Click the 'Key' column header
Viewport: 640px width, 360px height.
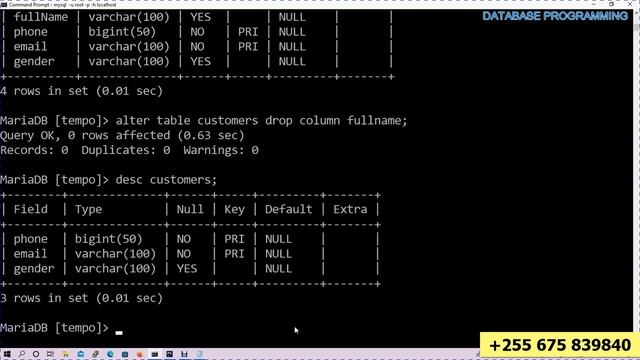tap(234, 209)
